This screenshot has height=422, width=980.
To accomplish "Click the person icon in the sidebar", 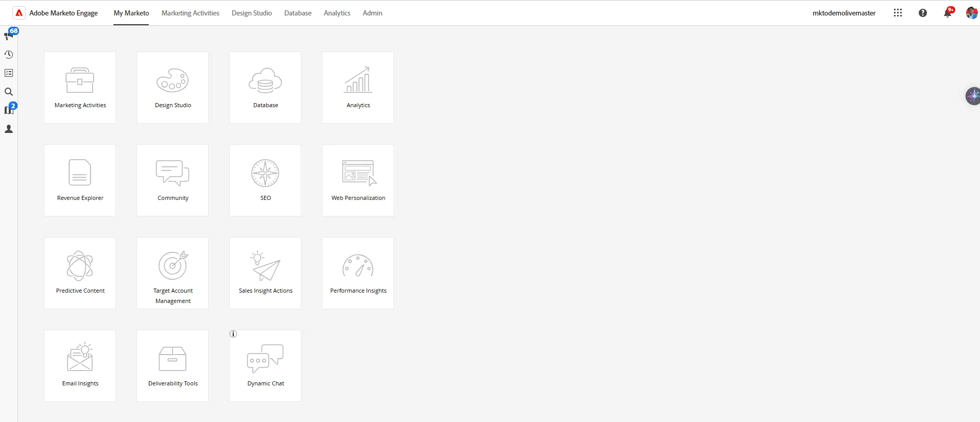I will pyautogui.click(x=9, y=129).
